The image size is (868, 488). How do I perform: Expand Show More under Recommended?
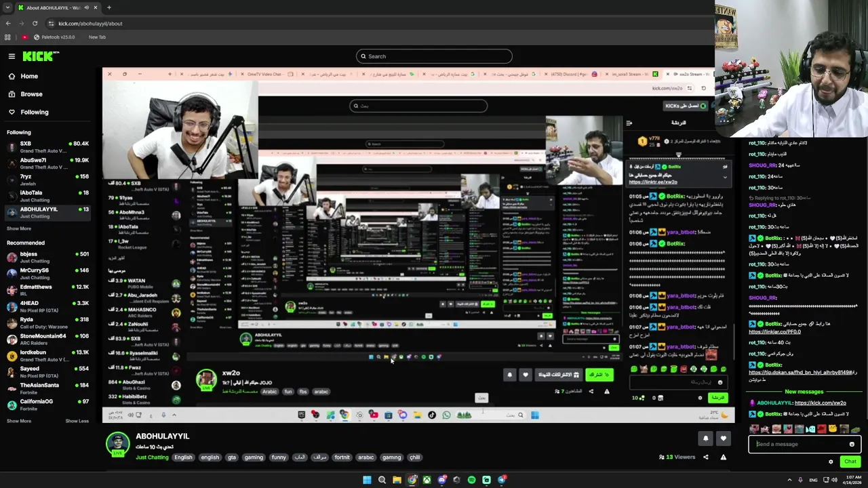[19, 421]
